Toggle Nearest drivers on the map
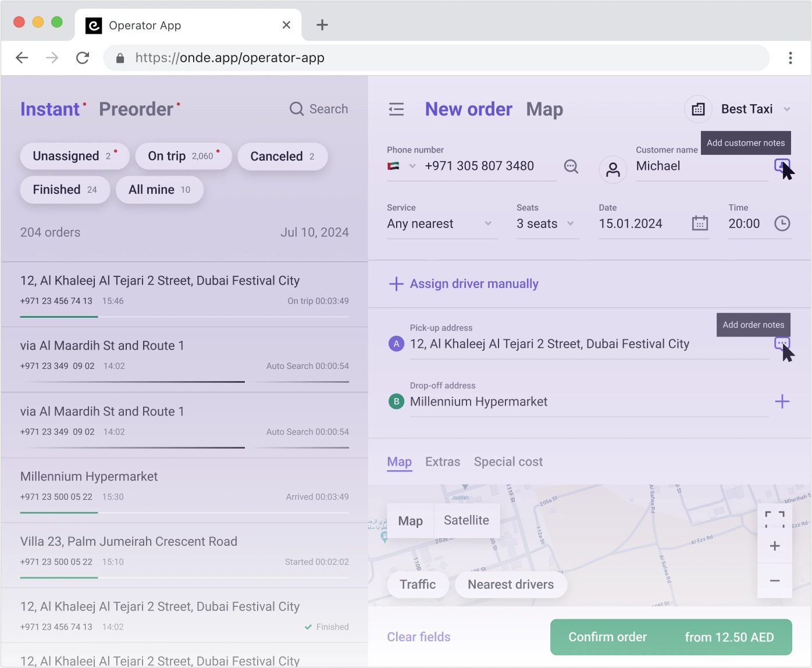 click(510, 584)
